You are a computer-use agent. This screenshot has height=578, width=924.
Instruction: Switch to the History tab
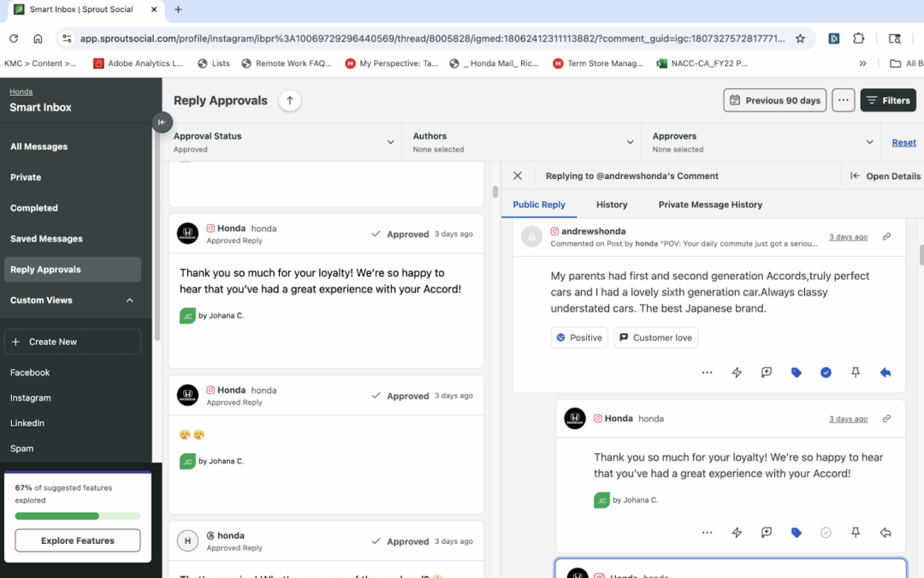612,205
